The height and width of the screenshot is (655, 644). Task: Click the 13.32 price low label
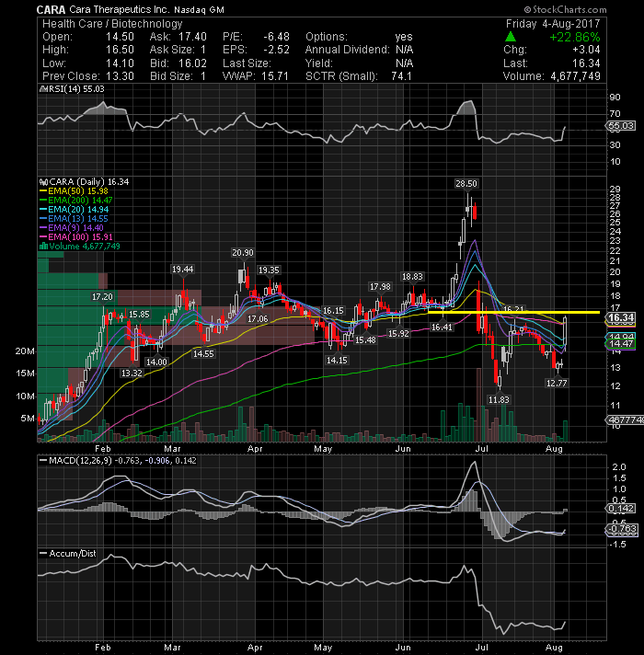[x=132, y=373]
